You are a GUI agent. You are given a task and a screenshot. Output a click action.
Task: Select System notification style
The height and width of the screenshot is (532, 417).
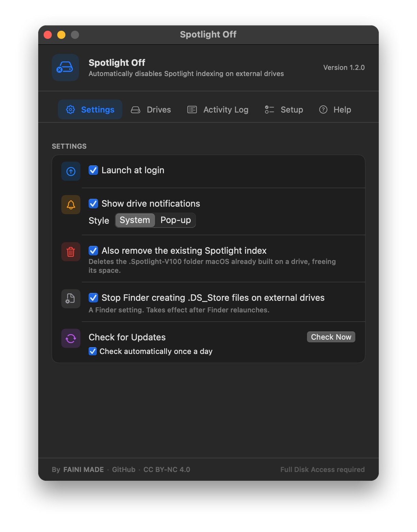135,220
